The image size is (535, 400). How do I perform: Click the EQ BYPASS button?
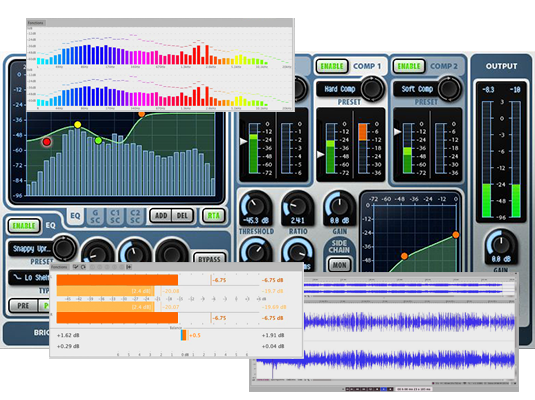pos(209,258)
